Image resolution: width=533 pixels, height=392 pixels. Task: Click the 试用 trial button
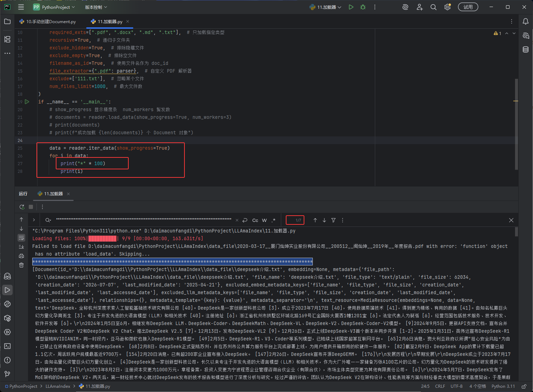(468, 7)
